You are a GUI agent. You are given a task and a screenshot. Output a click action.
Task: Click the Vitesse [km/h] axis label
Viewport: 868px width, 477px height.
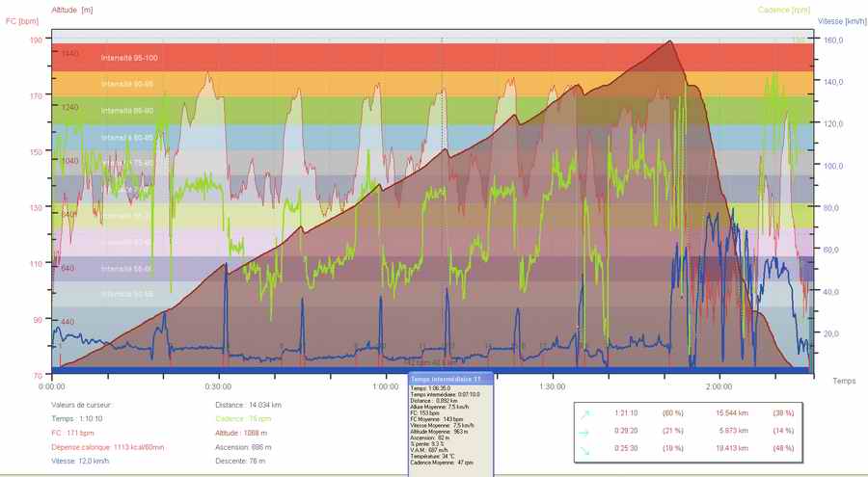pos(842,20)
